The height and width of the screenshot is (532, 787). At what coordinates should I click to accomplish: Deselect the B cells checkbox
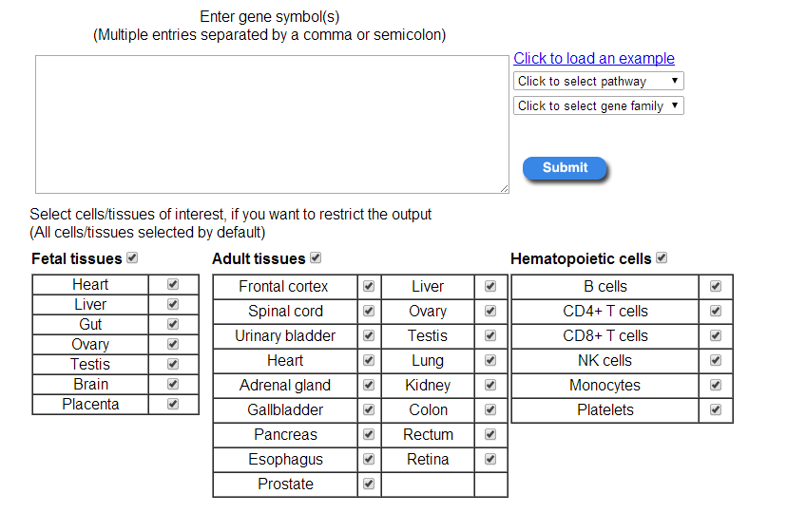tap(716, 286)
